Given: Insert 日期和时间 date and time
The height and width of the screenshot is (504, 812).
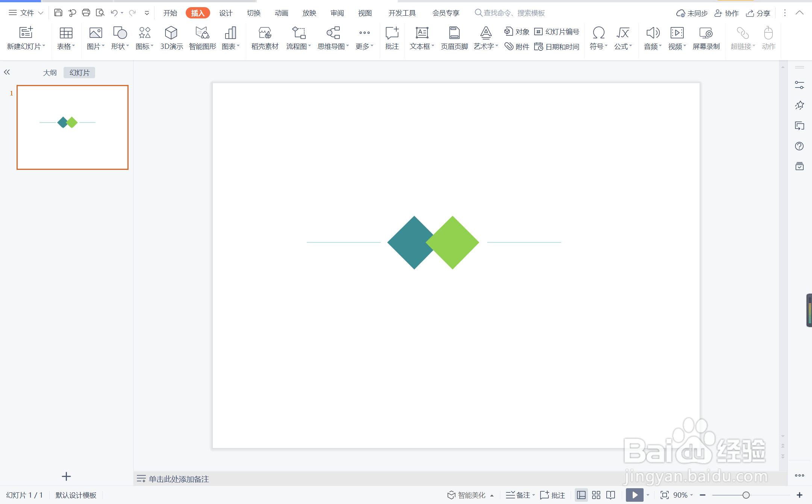Looking at the screenshot, I should 557,47.
